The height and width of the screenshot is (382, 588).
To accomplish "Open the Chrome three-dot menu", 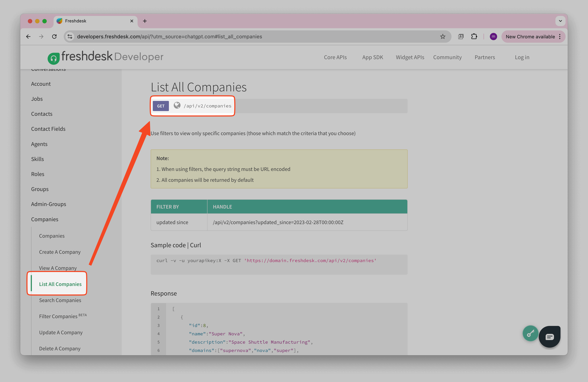I will tap(560, 37).
